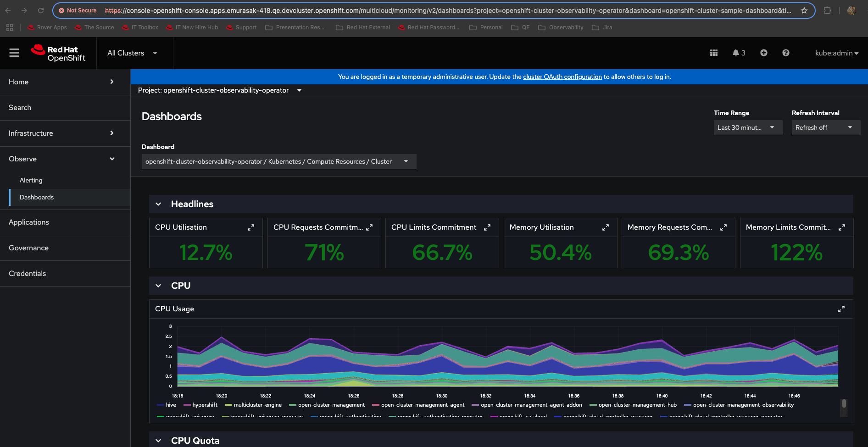The image size is (868, 447).
Task: Bookmark this page with the star icon
Action: [x=804, y=11]
